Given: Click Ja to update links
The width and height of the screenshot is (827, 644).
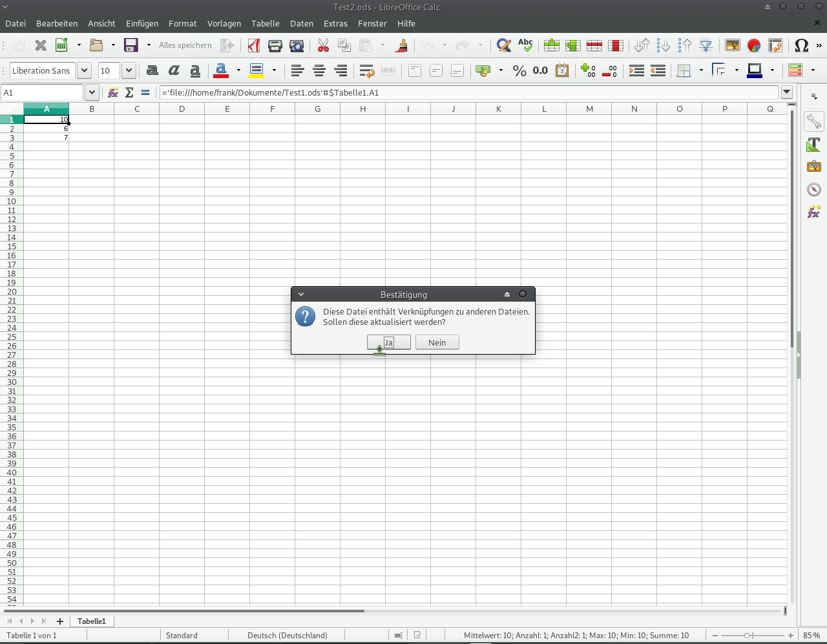Looking at the screenshot, I should pos(389,342).
